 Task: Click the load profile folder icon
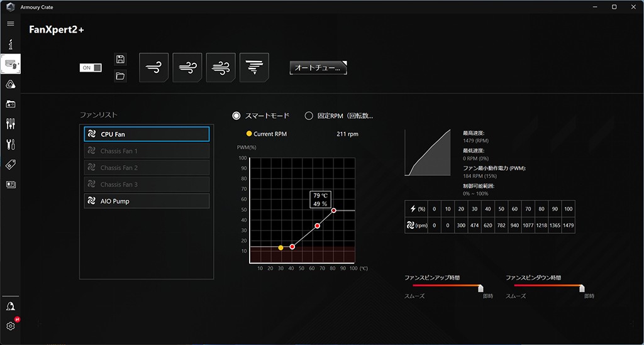[120, 76]
